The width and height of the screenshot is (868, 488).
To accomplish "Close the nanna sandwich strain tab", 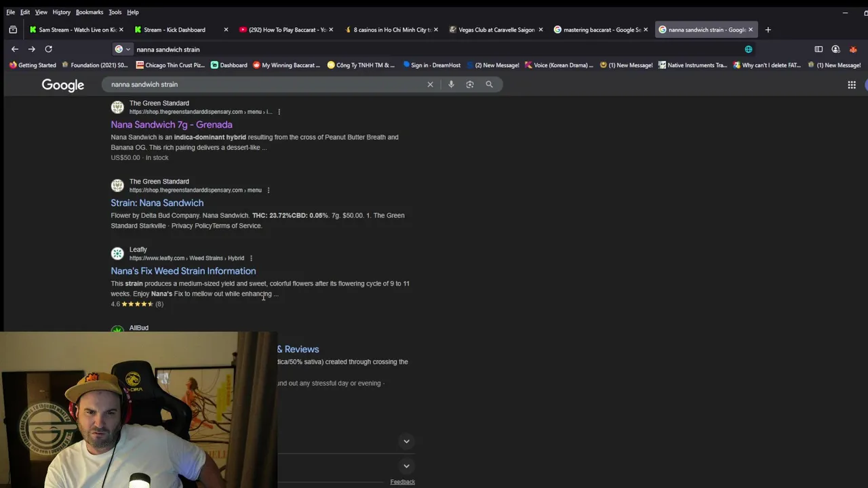I will coord(751,30).
